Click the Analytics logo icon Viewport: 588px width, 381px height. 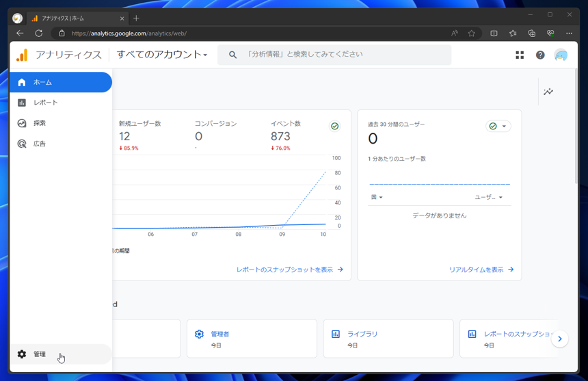pyautogui.click(x=22, y=55)
